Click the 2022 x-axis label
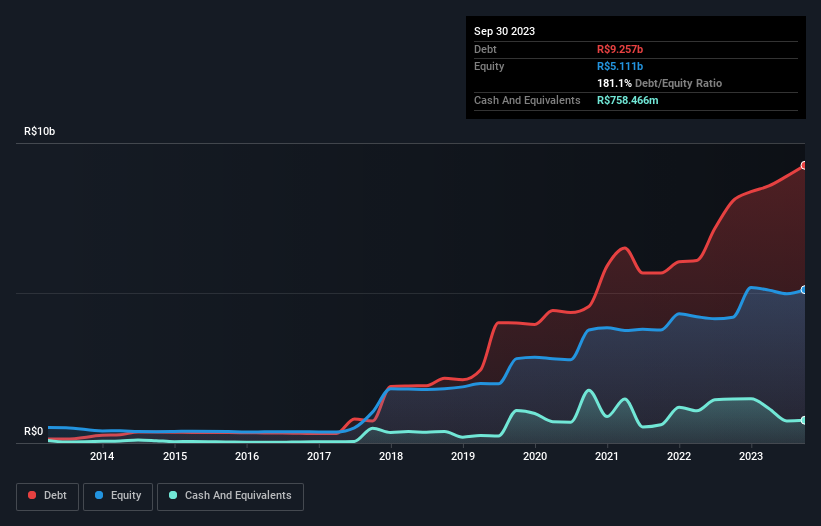 [679, 456]
